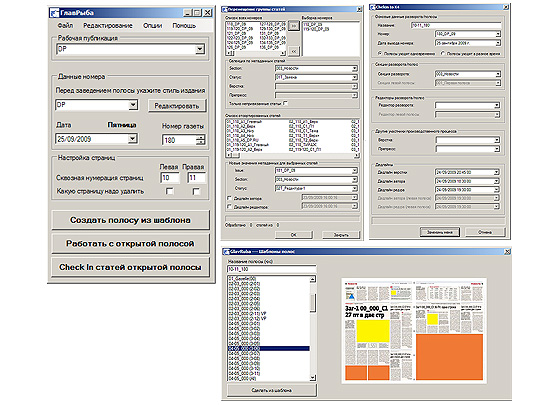Expand the Рабочая публикация dropdown

200,49
